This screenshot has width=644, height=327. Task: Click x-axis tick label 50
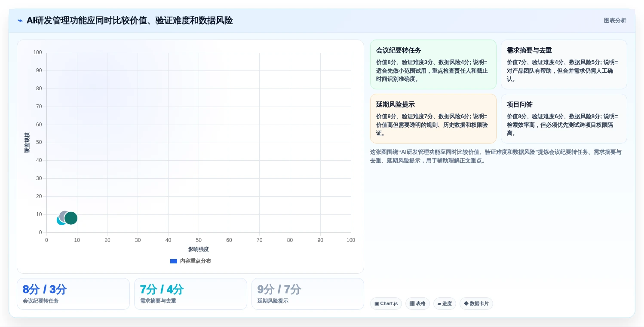coord(199,240)
